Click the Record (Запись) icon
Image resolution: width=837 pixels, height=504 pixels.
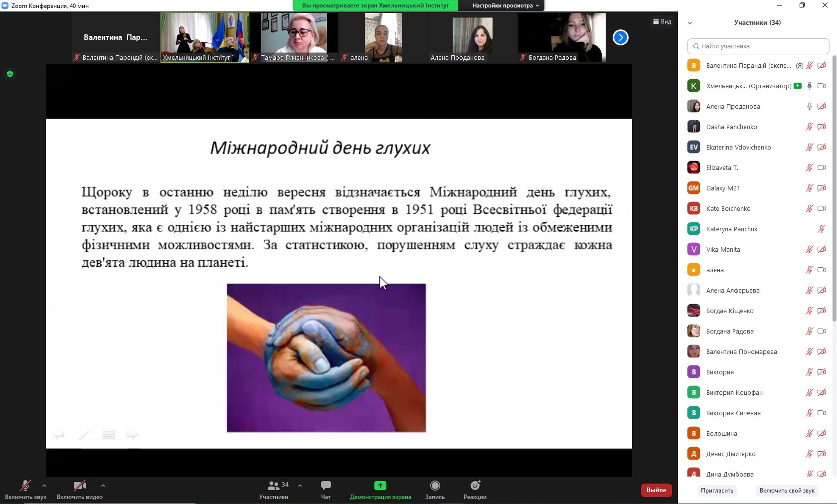point(435,486)
